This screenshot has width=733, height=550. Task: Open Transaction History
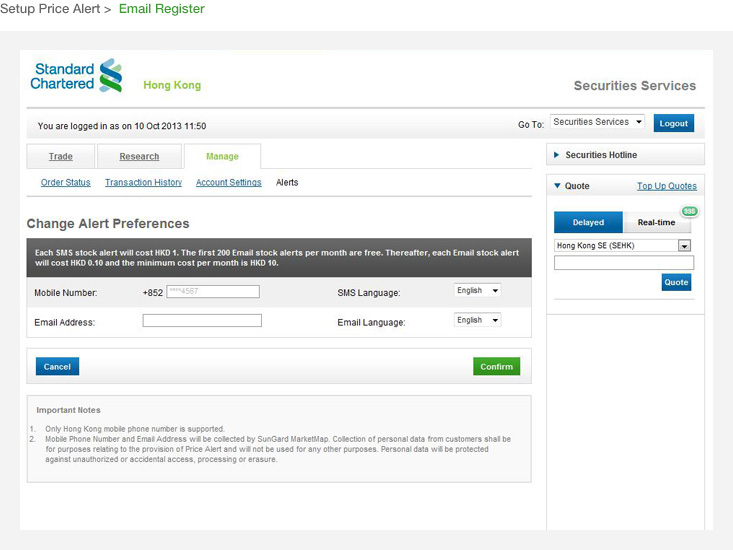coord(143,182)
